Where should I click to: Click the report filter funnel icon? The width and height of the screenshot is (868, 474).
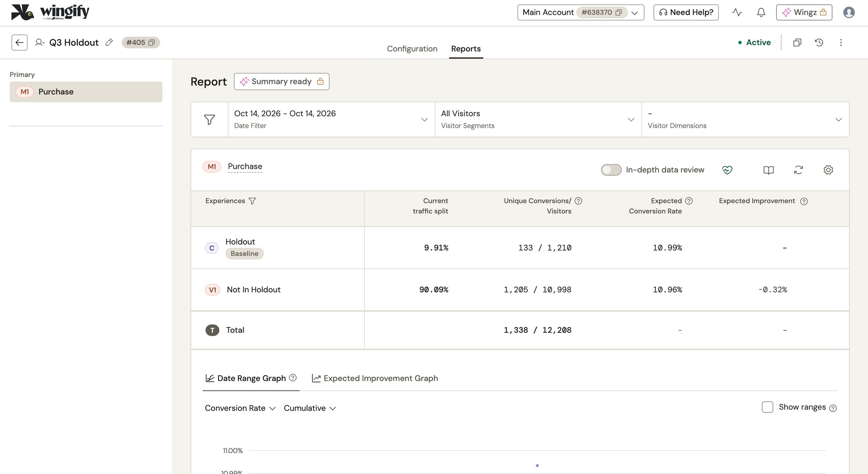[x=210, y=119]
